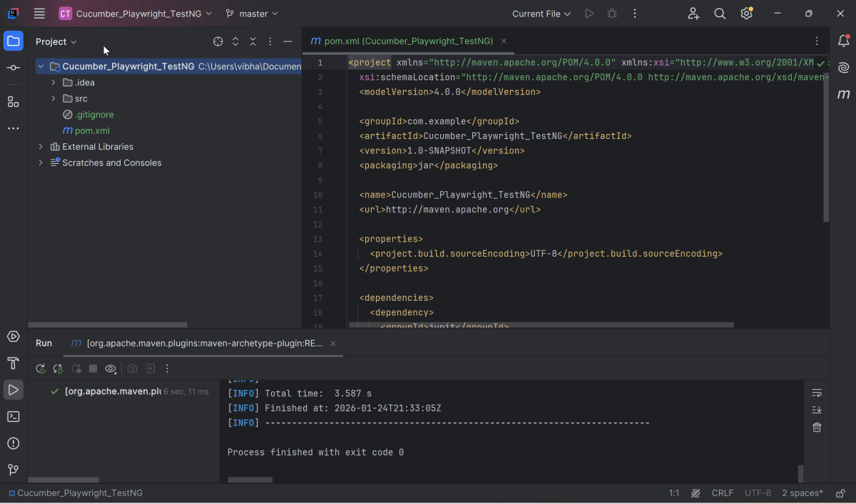Screen dimensions: 856x504
Task: Open the Terminal tool window
Action: pos(13,416)
